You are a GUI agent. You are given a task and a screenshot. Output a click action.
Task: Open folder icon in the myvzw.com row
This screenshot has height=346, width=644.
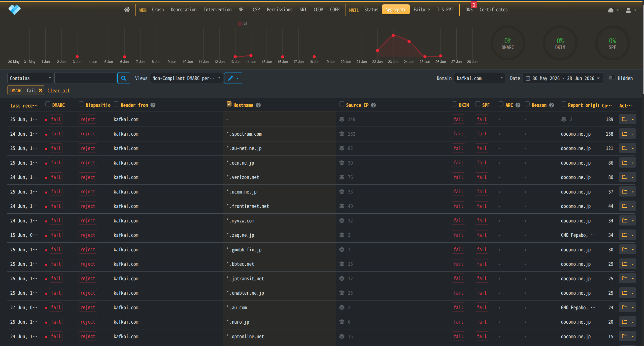625,221
